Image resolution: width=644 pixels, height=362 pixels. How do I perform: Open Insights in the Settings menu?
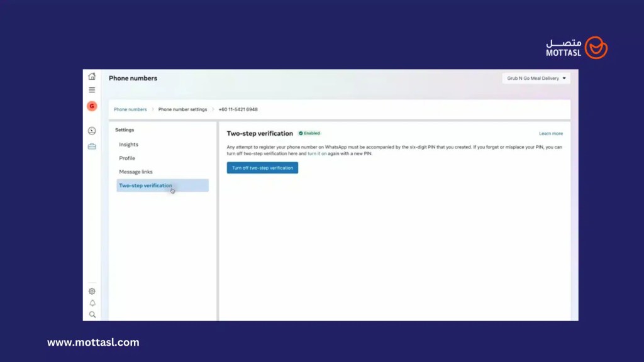pos(128,145)
